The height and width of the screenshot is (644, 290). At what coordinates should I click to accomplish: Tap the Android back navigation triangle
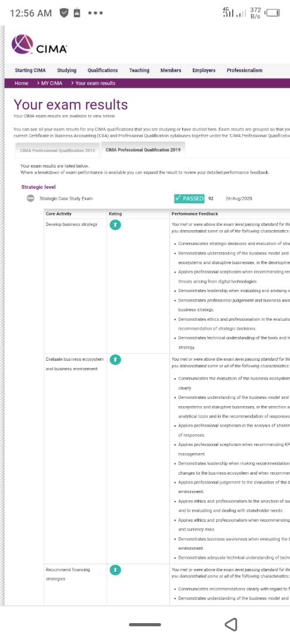tap(231, 624)
